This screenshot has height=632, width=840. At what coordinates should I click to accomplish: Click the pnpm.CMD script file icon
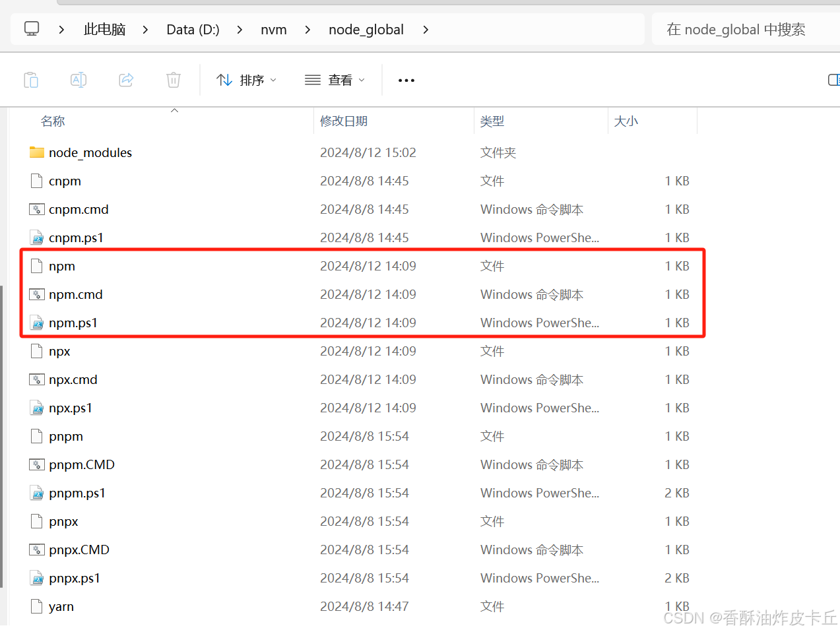(x=37, y=464)
